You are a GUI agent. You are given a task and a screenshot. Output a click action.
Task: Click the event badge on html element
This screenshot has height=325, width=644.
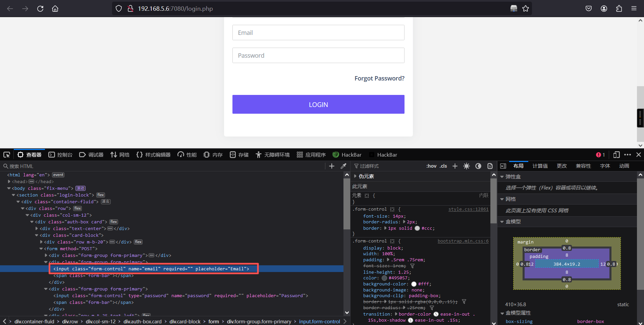click(58, 175)
